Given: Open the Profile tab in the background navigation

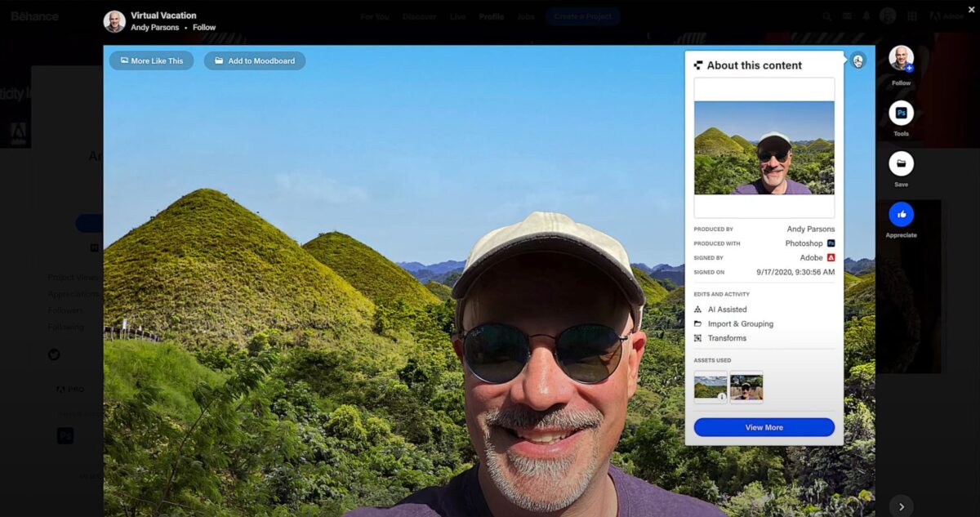Looking at the screenshot, I should (492, 16).
